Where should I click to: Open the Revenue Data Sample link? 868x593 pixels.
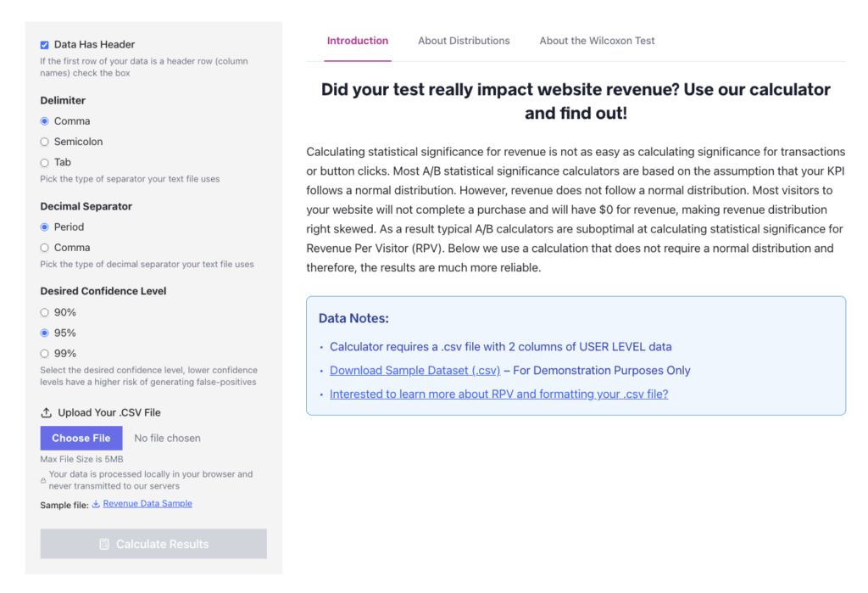pyautogui.click(x=147, y=504)
